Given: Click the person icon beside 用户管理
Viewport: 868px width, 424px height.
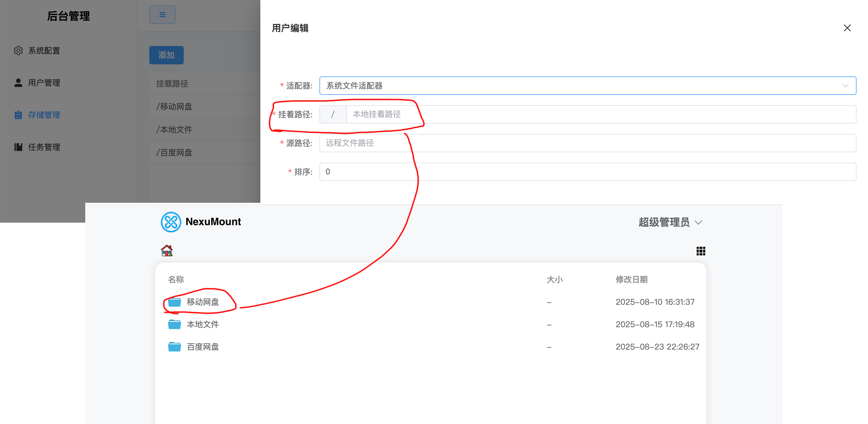Looking at the screenshot, I should (18, 83).
